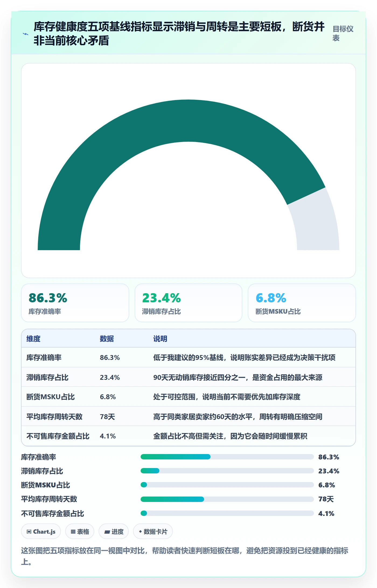Click the footer caption paragraph
The height and width of the screenshot is (588, 377).
(185, 556)
